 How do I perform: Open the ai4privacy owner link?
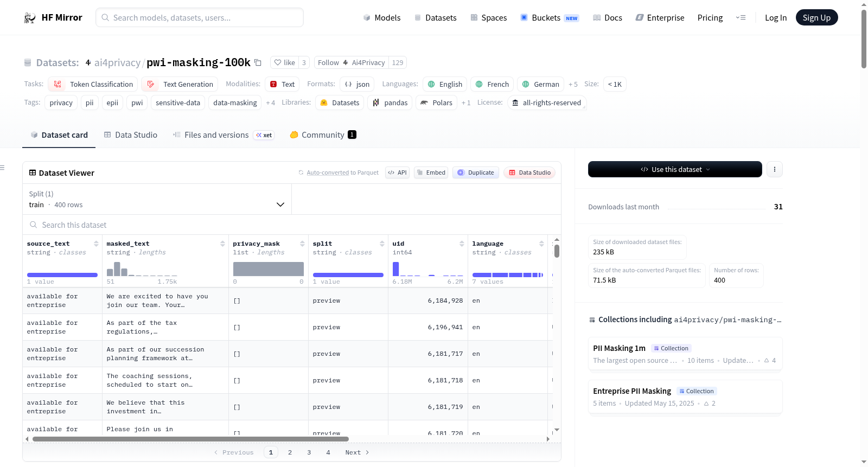117,63
